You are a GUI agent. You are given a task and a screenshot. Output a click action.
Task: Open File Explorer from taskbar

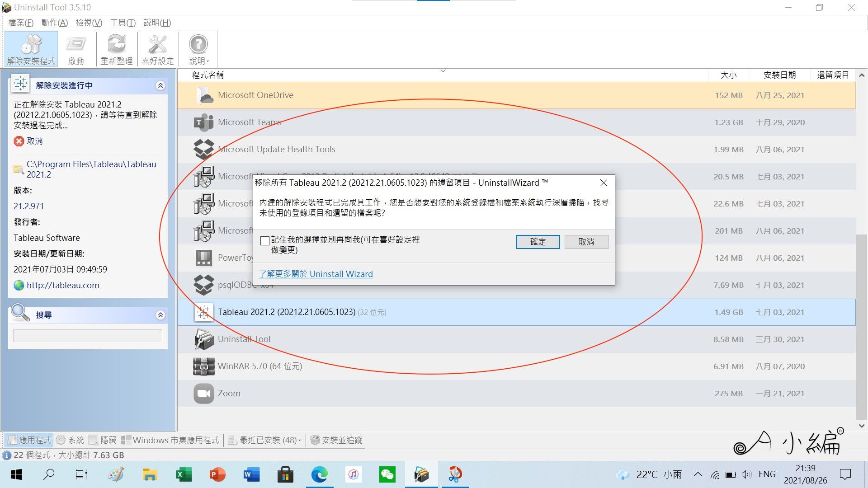[x=150, y=474]
